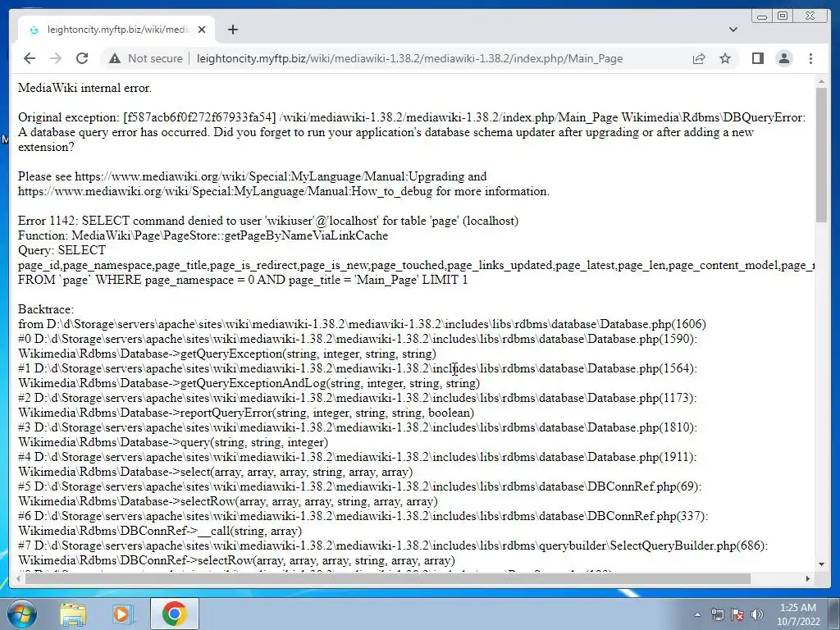Click backtrace line #3 Database.php(1810)
The width and height of the screenshot is (840, 630).
click(x=358, y=427)
